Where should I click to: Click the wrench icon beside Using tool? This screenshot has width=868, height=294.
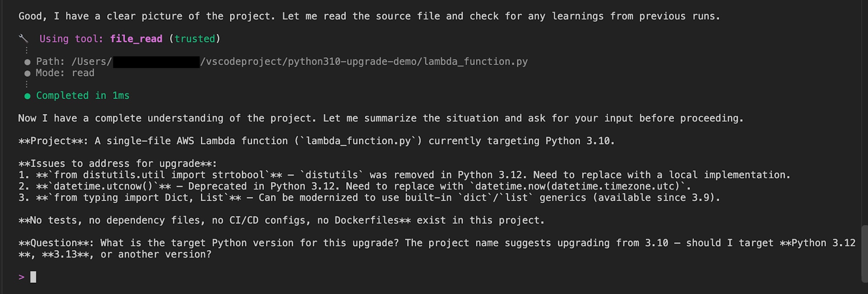pyautogui.click(x=23, y=39)
